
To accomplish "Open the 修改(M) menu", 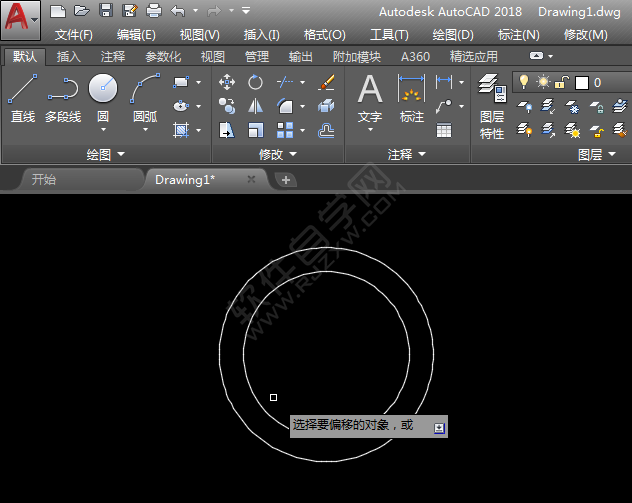I will (x=586, y=35).
